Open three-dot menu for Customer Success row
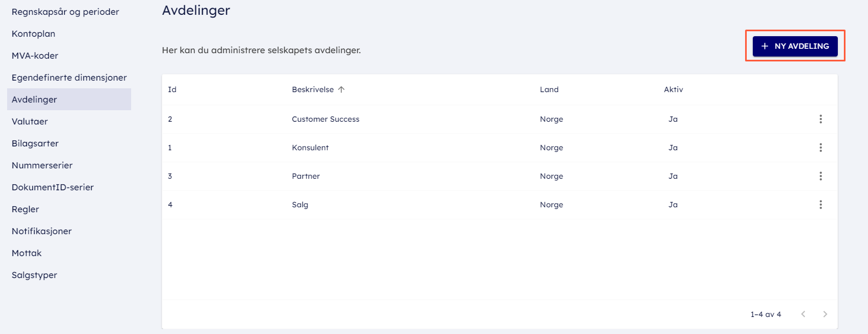The height and width of the screenshot is (334, 868). click(x=820, y=119)
